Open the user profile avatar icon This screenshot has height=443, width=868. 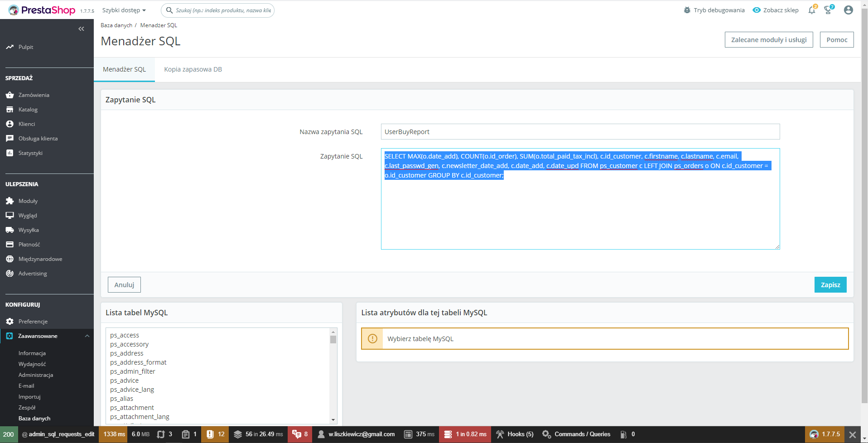coord(849,10)
